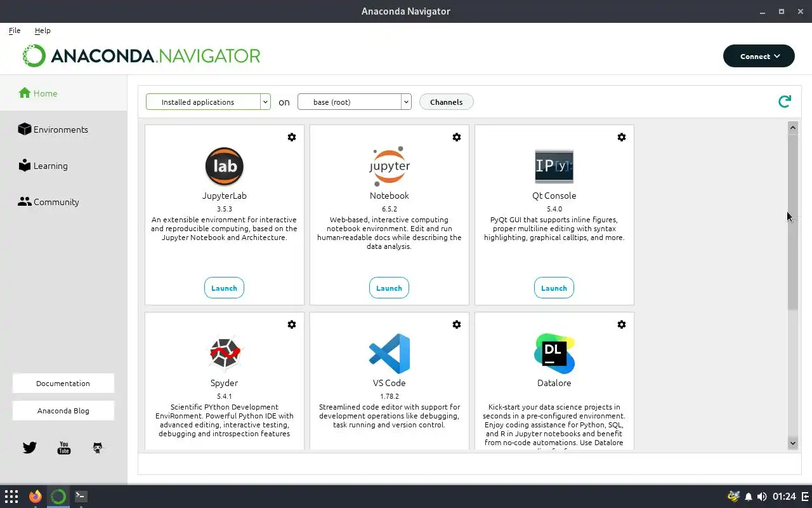Switch to the Learning tab
Screen dimensions: 812x508
pos(63,166)
